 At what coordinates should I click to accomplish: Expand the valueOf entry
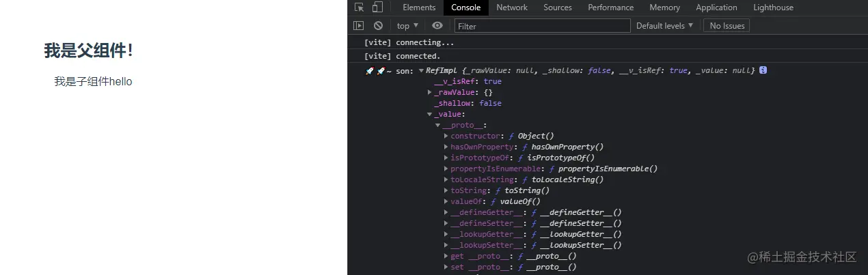tap(446, 201)
